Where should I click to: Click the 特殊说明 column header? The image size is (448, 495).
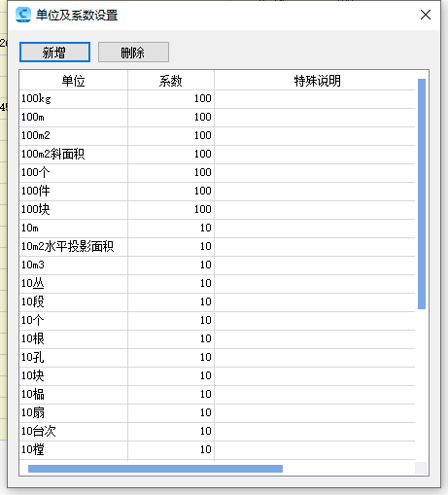pyautogui.click(x=317, y=81)
